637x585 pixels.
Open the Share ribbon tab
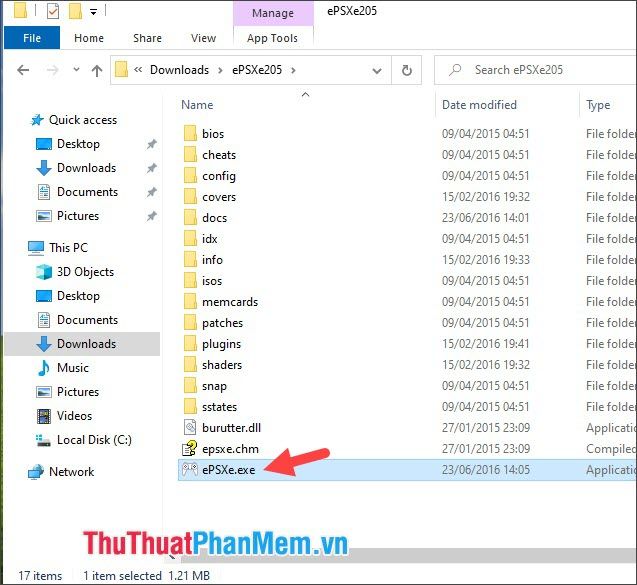click(x=147, y=38)
